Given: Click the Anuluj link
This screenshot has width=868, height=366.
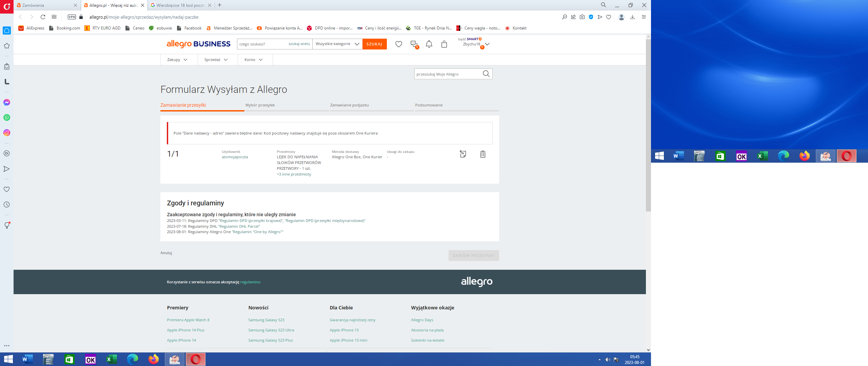Looking at the screenshot, I should [x=166, y=253].
